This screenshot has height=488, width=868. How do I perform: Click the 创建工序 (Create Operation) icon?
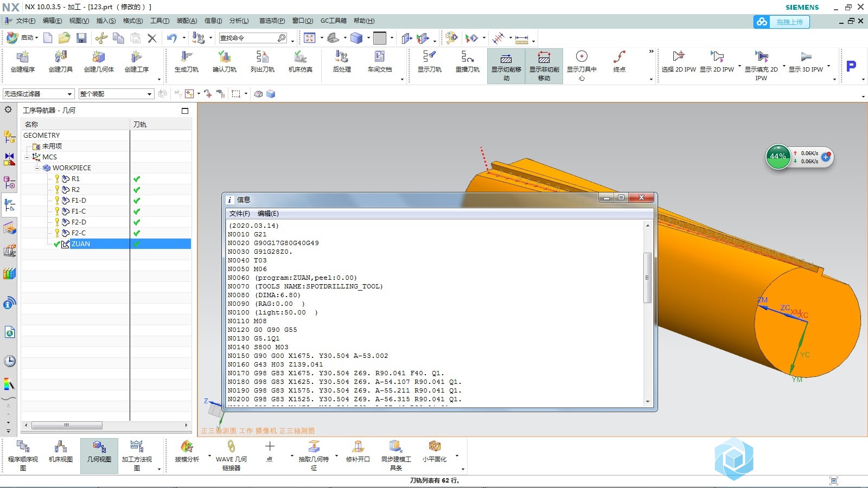point(137,62)
